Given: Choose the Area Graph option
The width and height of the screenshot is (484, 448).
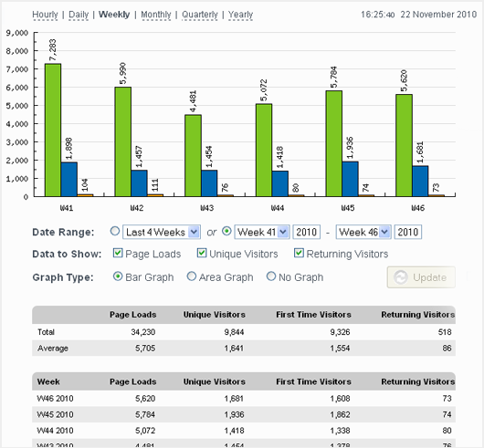Looking at the screenshot, I should 192,276.
